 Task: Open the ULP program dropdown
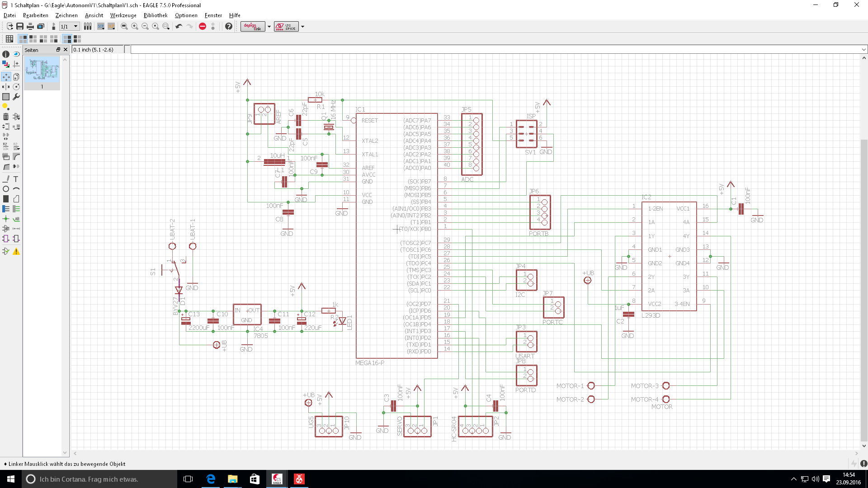point(111,26)
